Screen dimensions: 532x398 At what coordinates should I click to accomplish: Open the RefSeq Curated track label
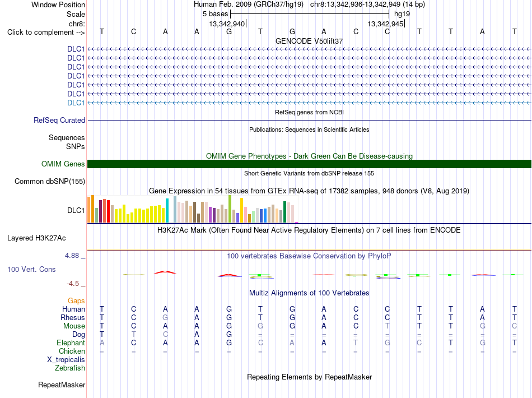(x=59, y=120)
